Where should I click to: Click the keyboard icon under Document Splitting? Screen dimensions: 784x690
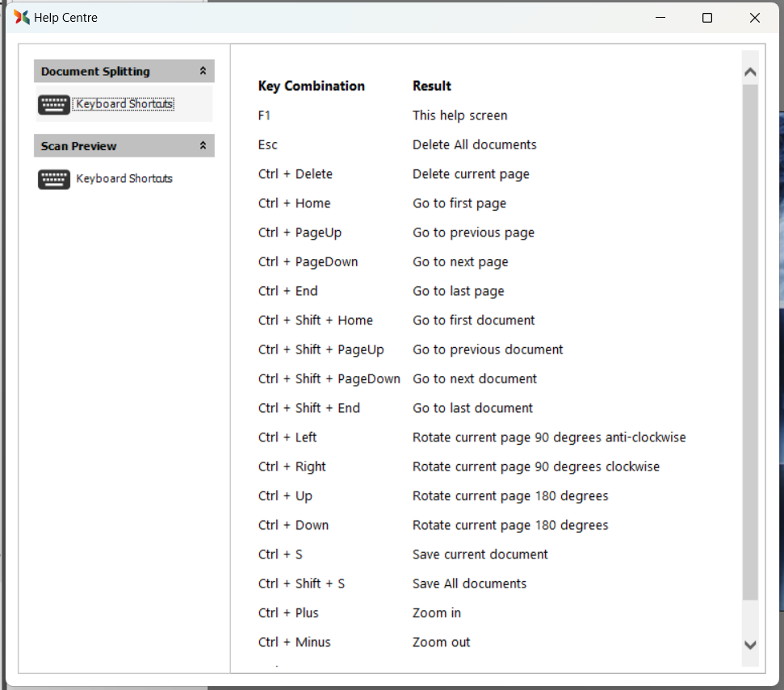[54, 105]
